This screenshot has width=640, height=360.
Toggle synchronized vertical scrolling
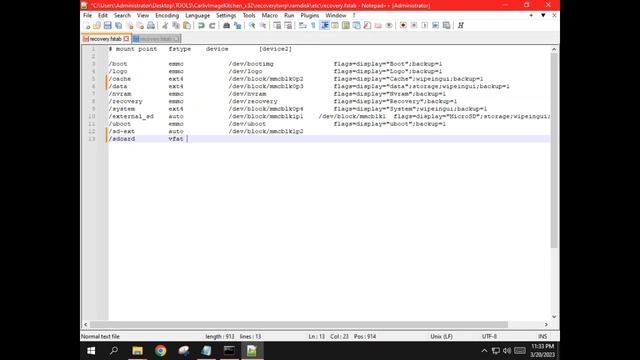[x=277, y=25]
